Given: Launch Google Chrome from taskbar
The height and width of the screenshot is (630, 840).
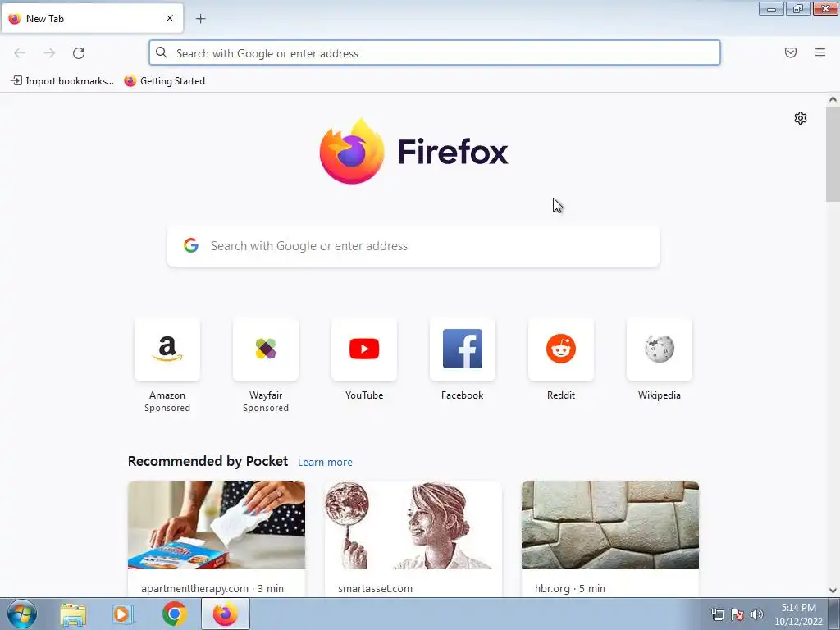Looking at the screenshot, I should 174,614.
